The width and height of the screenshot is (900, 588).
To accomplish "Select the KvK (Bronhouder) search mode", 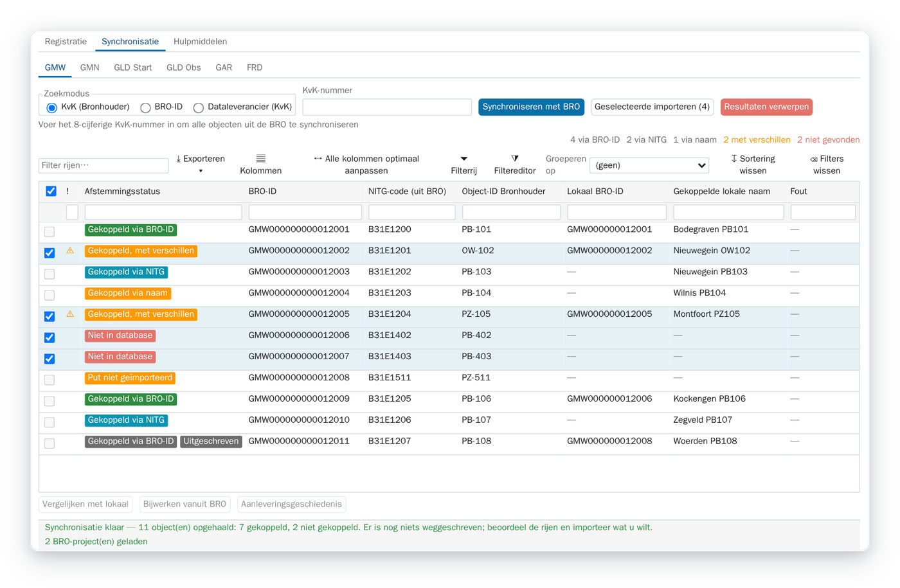I will pyautogui.click(x=51, y=107).
